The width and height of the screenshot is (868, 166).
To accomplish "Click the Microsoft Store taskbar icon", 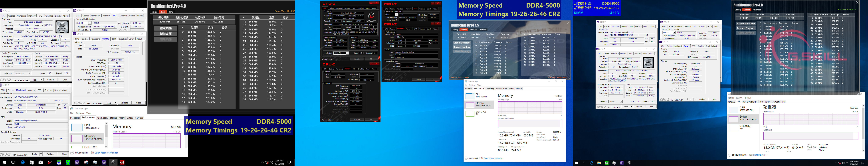I will pos(32,162).
